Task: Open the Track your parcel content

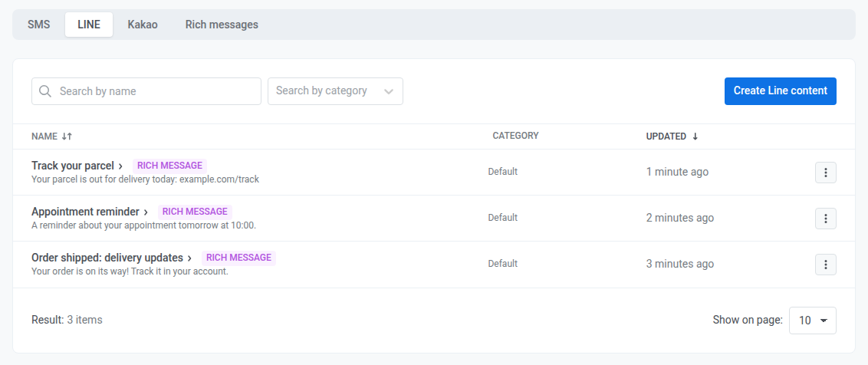Action: click(73, 166)
